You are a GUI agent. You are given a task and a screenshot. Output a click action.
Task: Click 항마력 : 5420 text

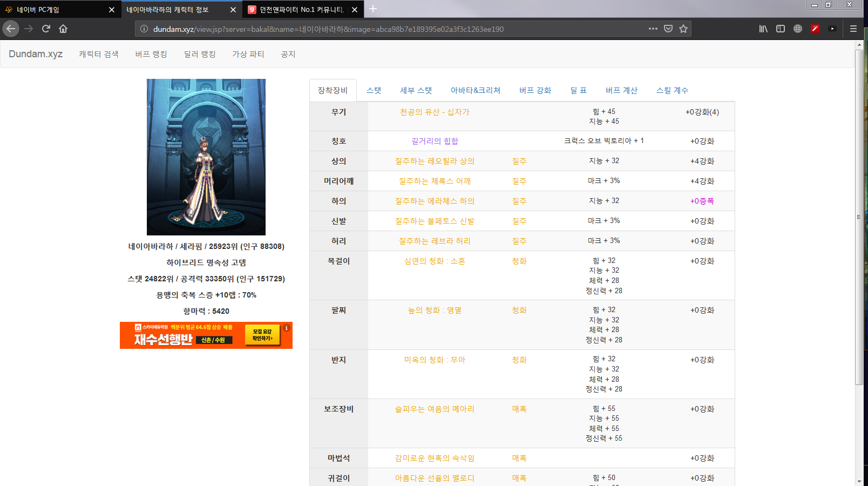click(x=206, y=311)
